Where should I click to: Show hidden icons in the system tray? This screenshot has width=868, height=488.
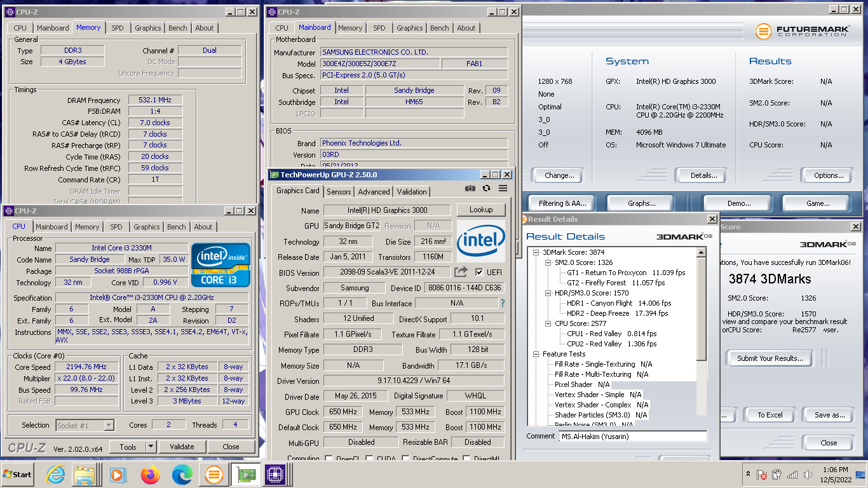pos(747,475)
